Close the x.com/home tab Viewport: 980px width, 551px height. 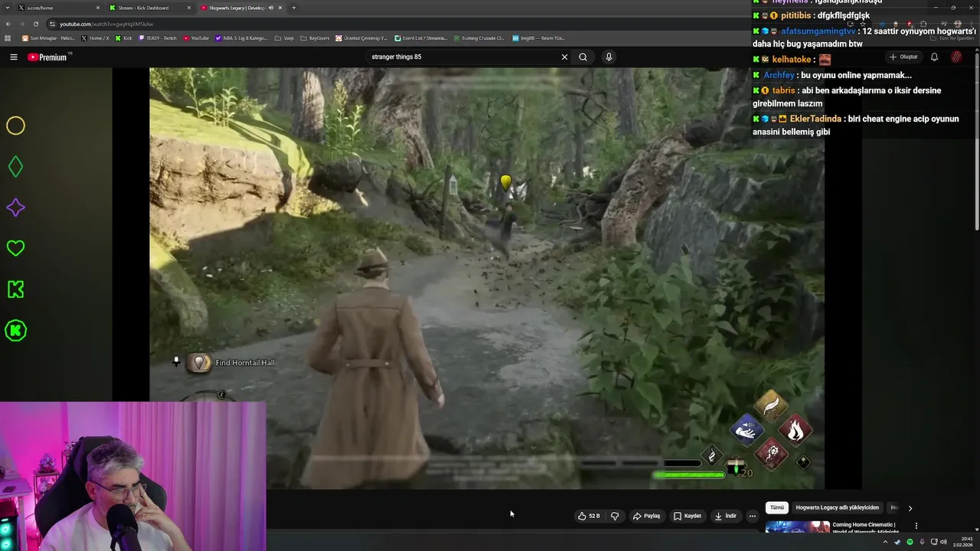[98, 8]
